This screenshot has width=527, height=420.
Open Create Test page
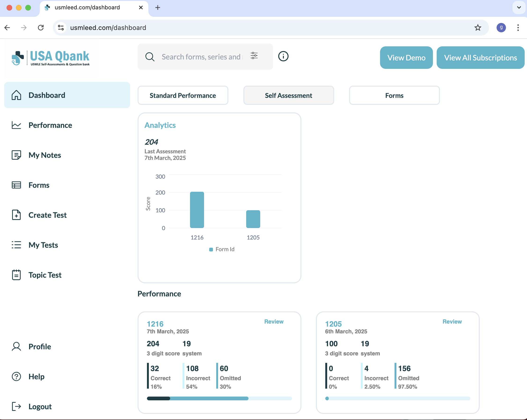click(x=39, y=215)
